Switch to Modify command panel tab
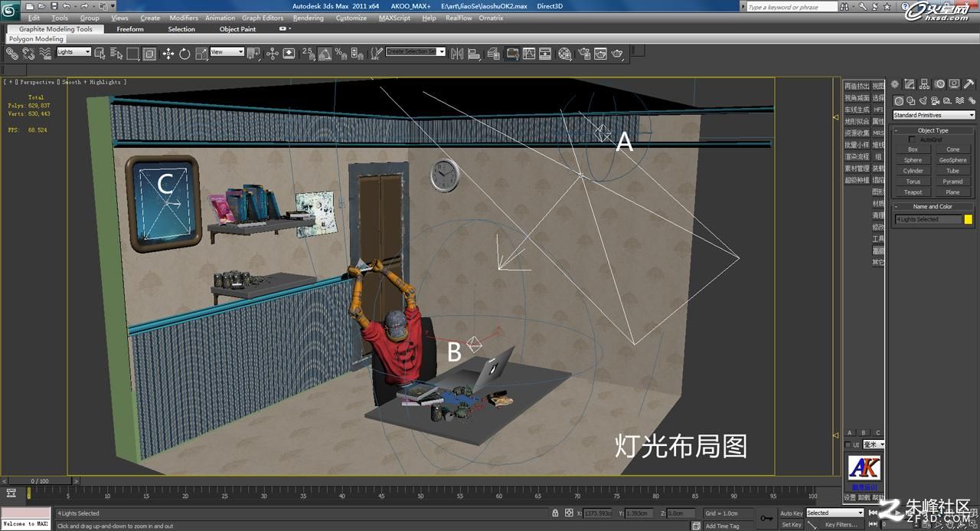The height and width of the screenshot is (531, 980). coord(911,84)
